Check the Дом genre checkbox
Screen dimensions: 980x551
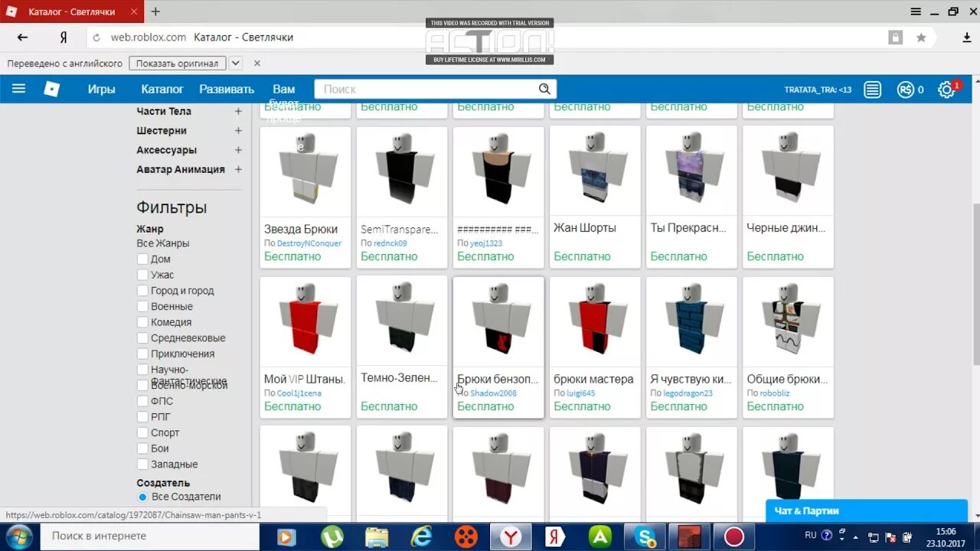(x=142, y=259)
